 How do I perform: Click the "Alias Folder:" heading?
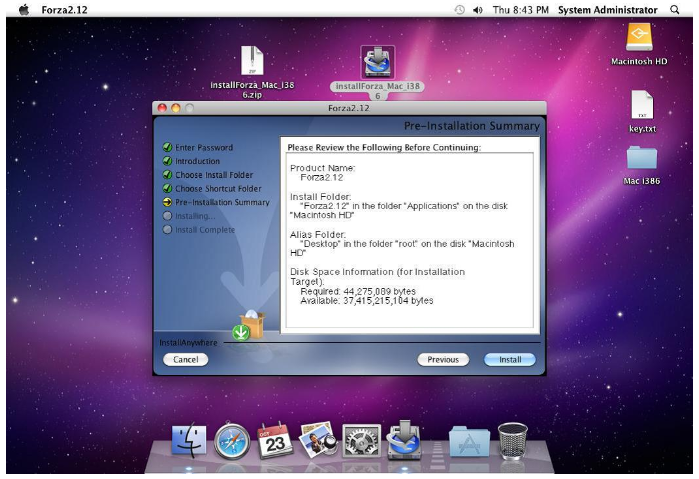click(318, 235)
